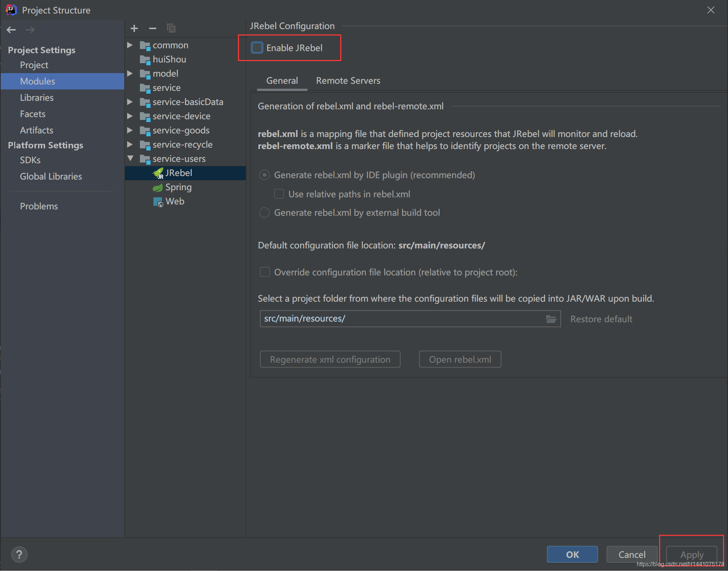The width and height of the screenshot is (728, 571).
Task: Close the Project Structure dialog
Action: pos(711,10)
